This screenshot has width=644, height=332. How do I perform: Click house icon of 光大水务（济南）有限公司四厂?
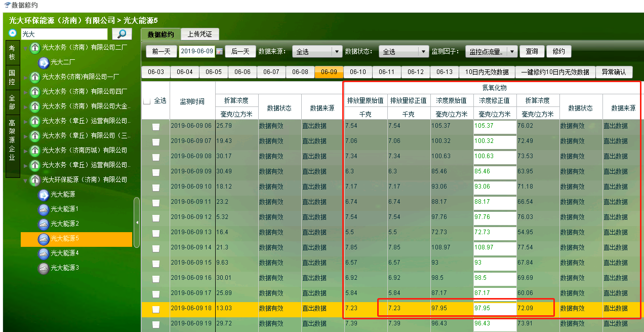pos(35,92)
